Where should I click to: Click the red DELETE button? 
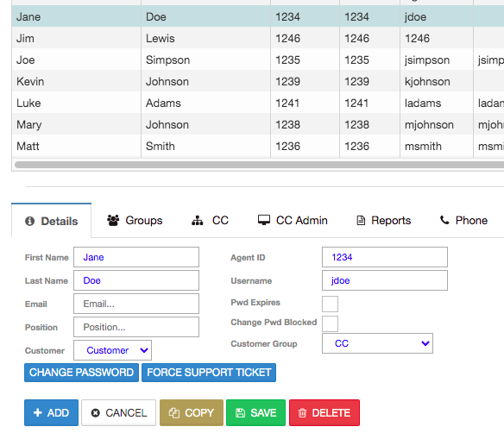(x=324, y=413)
